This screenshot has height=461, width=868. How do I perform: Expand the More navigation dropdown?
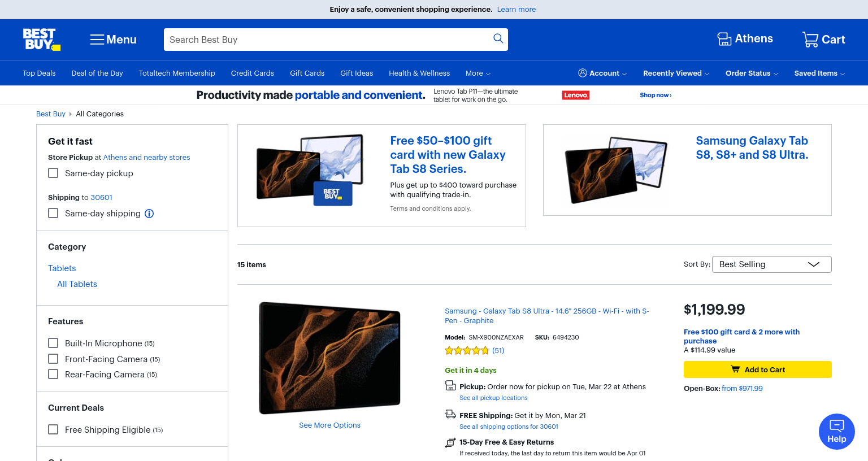pyautogui.click(x=478, y=73)
